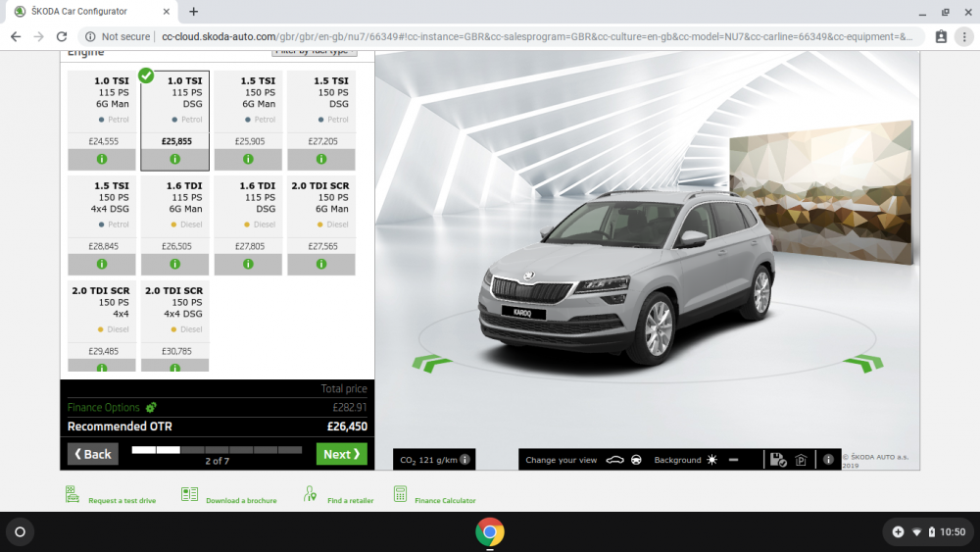This screenshot has width=980, height=552.
Task: Click the Not secure site info indicator
Action: [x=119, y=37]
